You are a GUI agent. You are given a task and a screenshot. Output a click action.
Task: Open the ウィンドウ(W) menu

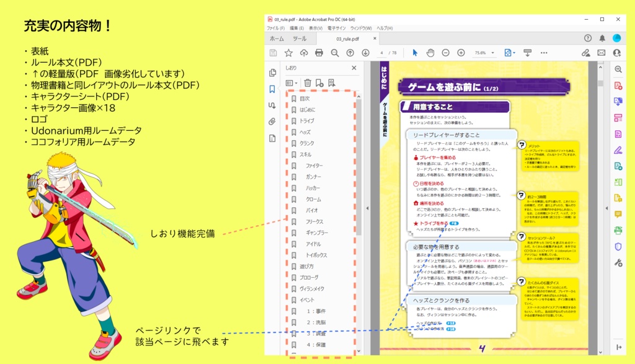tap(361, 28)
